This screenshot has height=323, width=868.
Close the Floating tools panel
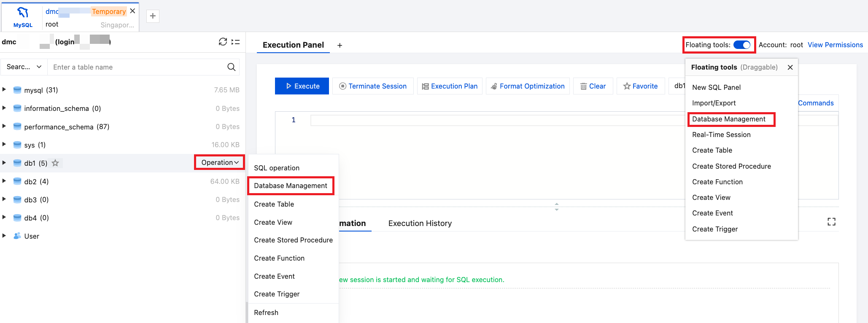pyautogui.click(x=790, y=67)
